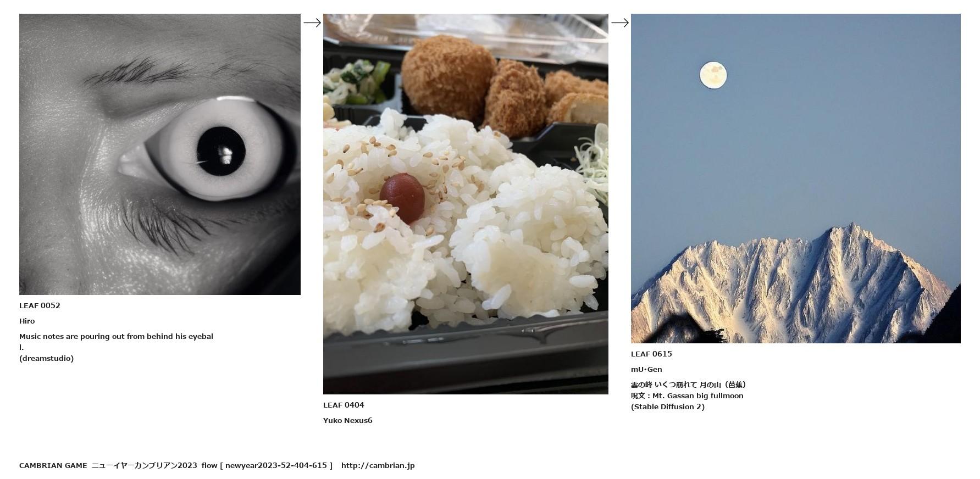980x479 pixels.
Task: Click the LEAF 0404 label
Action: [x=344, y=405]
